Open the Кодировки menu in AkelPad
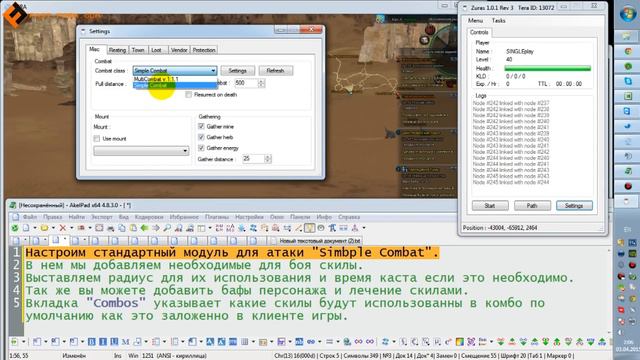Image resolution: width=640 pixels, height=360 pixels. [149, 217]
